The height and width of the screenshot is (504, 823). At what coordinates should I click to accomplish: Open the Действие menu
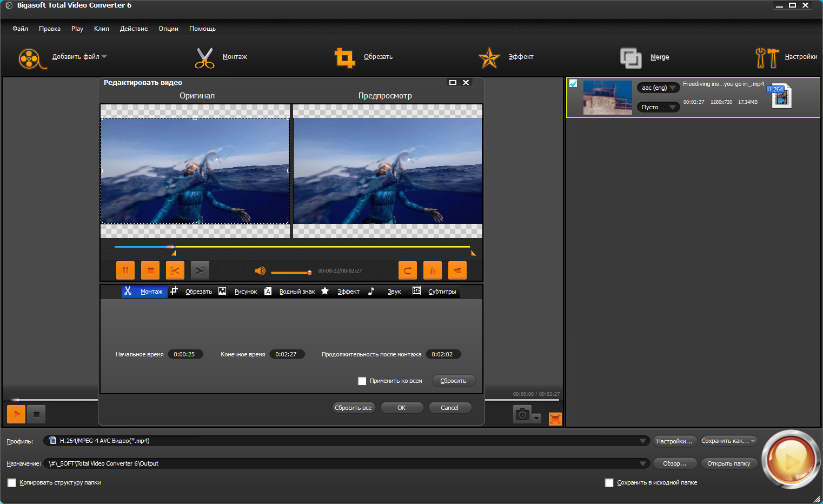point(134,29)
